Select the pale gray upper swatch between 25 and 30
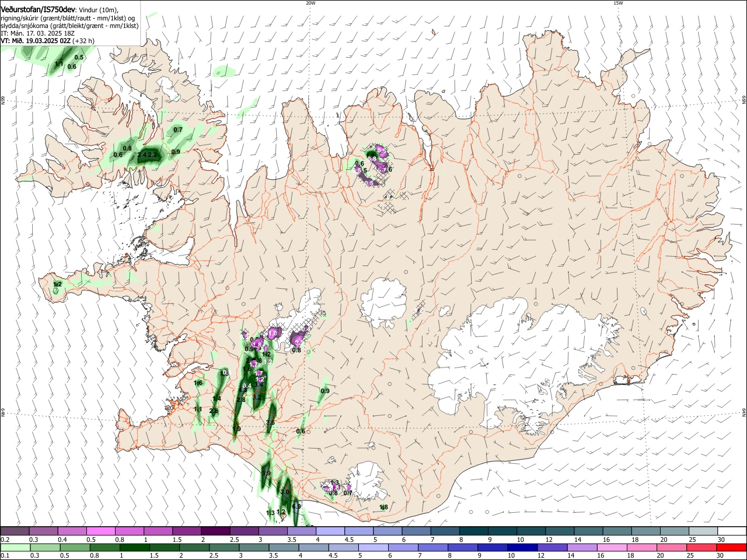Screen dimensions: 747x560 pos(704,531)
